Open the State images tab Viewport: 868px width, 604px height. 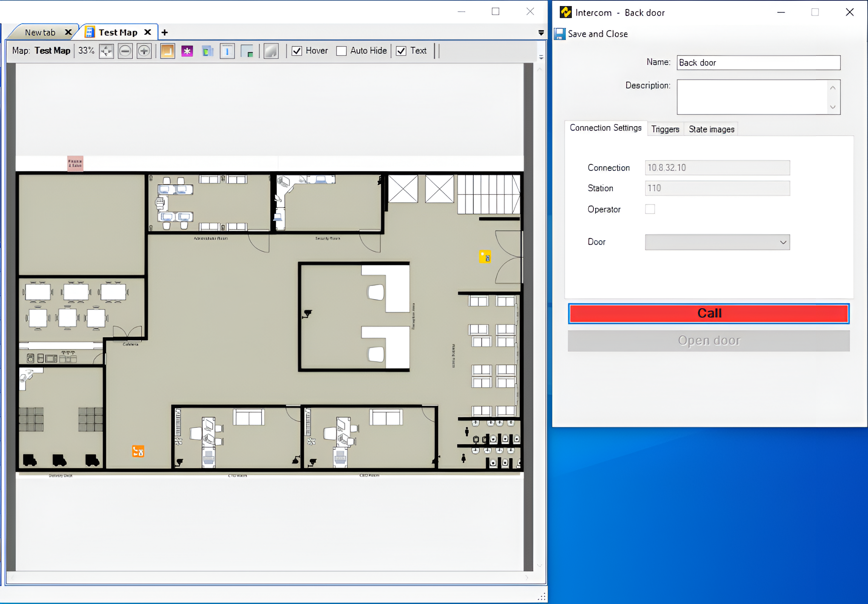[x=711, y=129]
